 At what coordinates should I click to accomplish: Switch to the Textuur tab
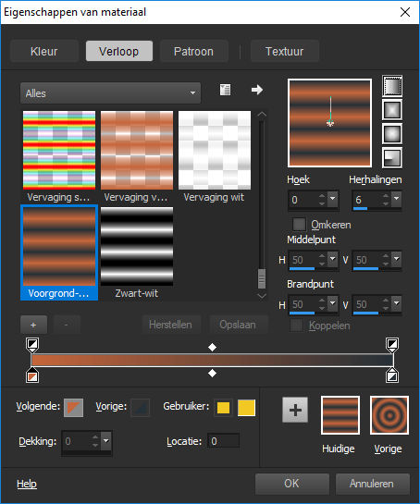point(285,51)
